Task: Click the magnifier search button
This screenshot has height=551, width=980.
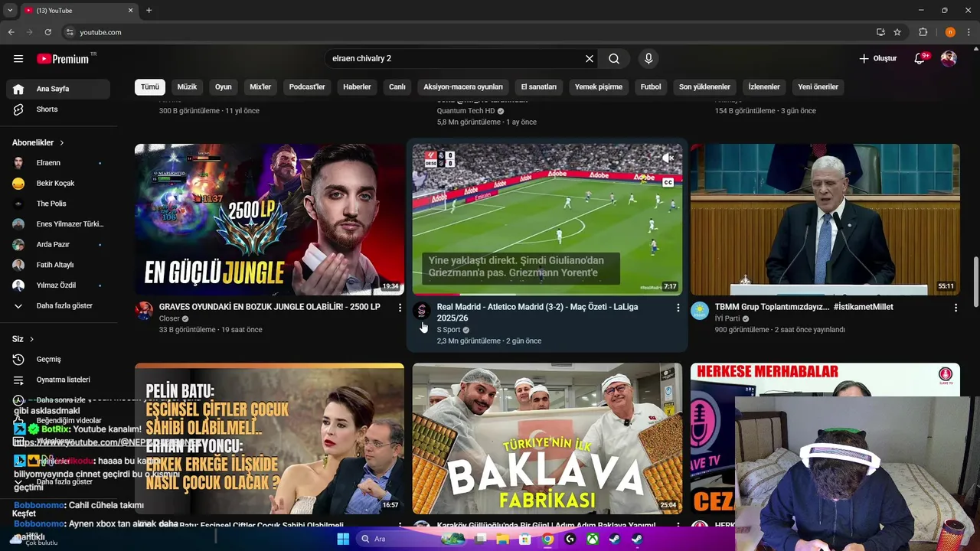Action: [x=614, y=59]
